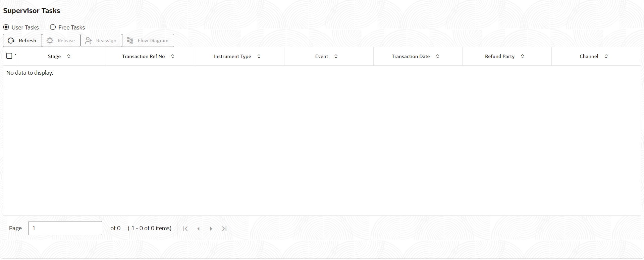
Task: Sort by Instrument Type arrows
Action: [259, 56]
